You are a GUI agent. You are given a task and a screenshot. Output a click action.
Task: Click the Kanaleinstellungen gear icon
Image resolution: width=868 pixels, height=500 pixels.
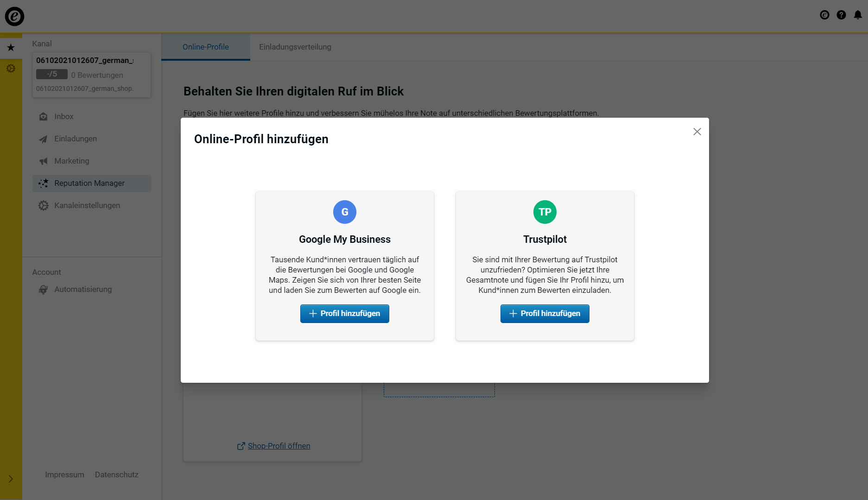point(43,205)
